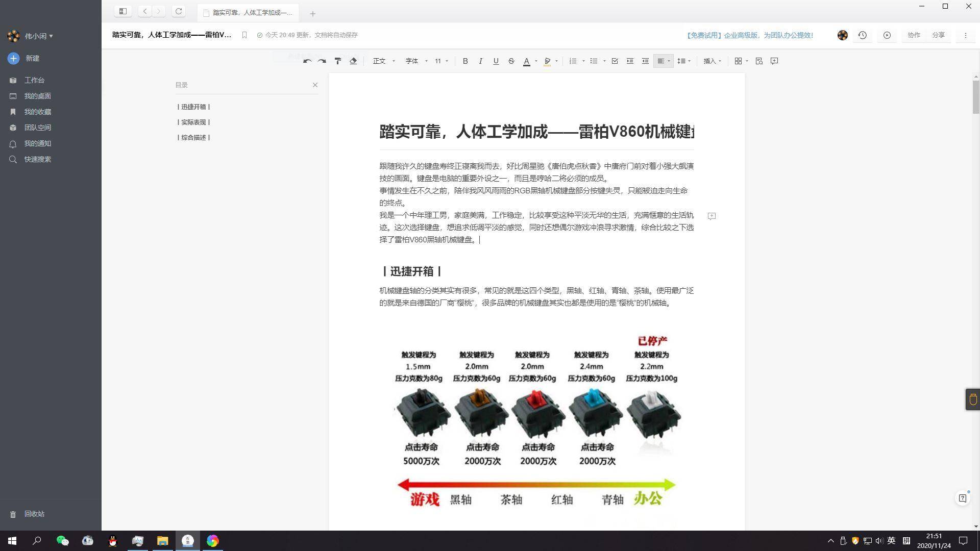Start presentation play mode
This screenshot has width=980, height=551.
tap(887, 35)
